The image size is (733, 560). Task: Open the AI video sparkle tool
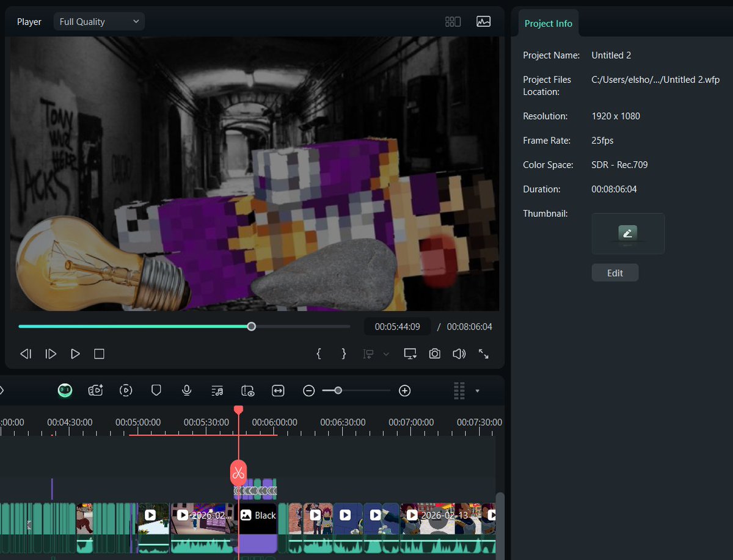tap(96, 390)
